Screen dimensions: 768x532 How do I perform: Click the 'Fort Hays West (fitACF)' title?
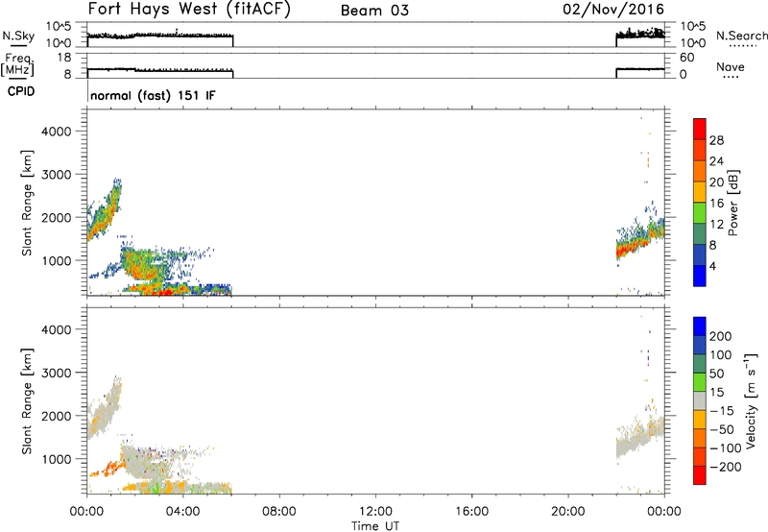[188, 10]
